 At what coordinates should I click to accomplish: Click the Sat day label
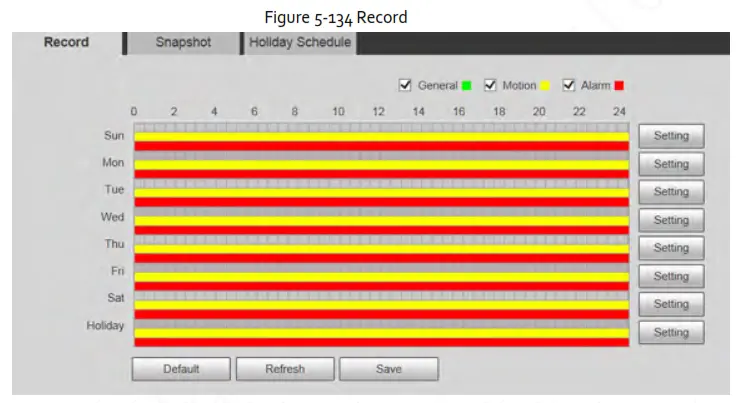coord(115,298)
